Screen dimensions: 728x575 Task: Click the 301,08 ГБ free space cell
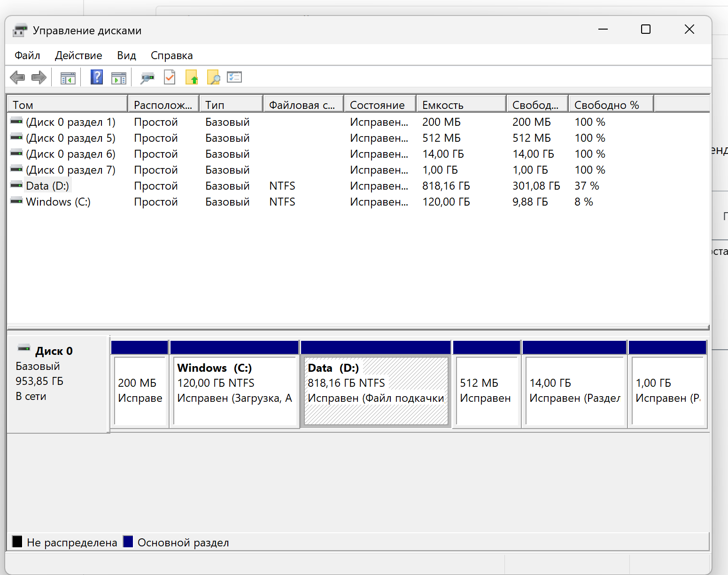point(536,186)
